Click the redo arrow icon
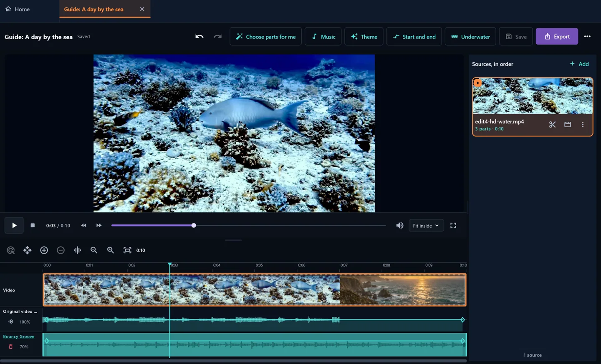The height and width of the screenshot is (364, 601). [x=217, y=37]
